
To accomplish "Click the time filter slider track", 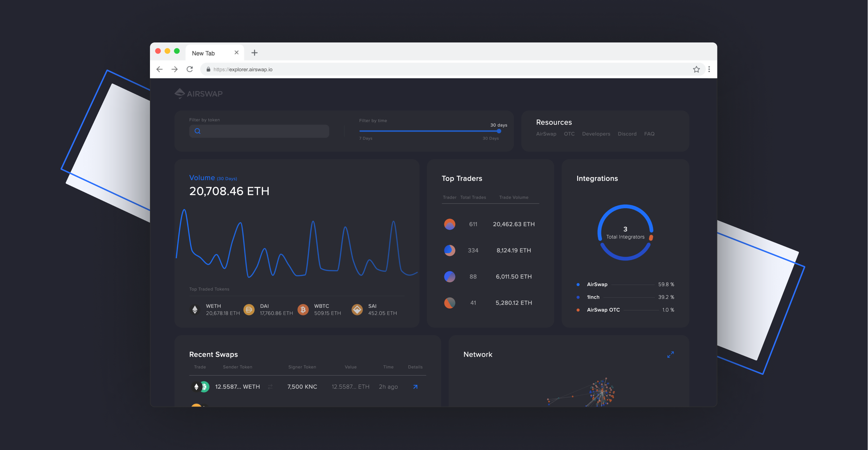I will pyautogui.click(x=429, y=131).
